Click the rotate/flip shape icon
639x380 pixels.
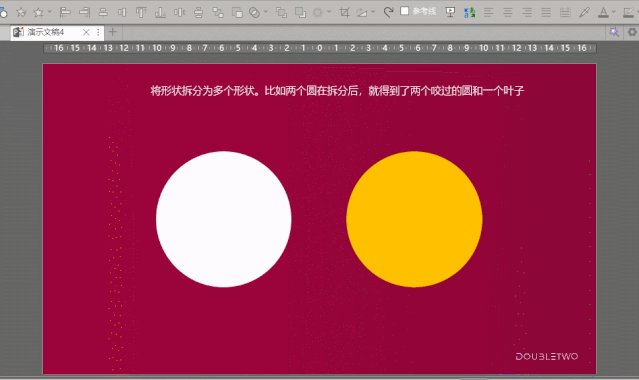[361, 12]
